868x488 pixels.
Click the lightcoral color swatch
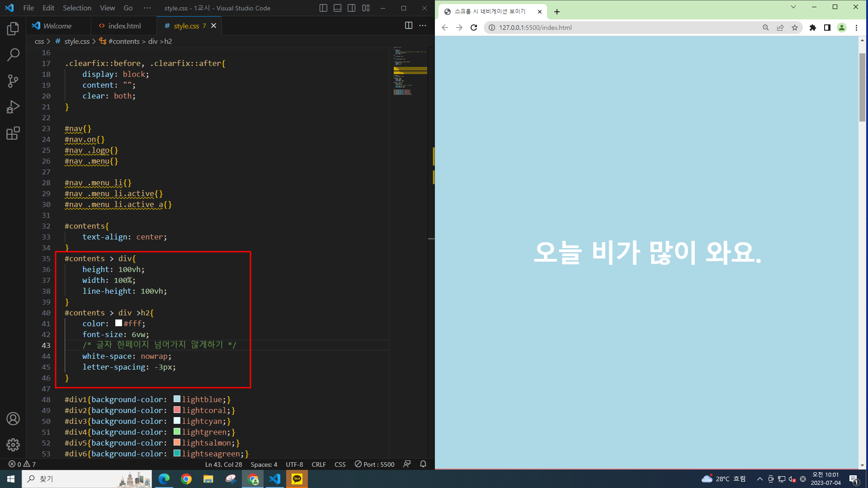177,410
